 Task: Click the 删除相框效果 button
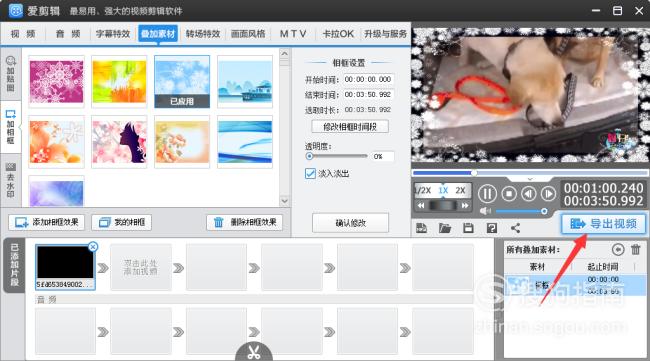tap(245, 223)
